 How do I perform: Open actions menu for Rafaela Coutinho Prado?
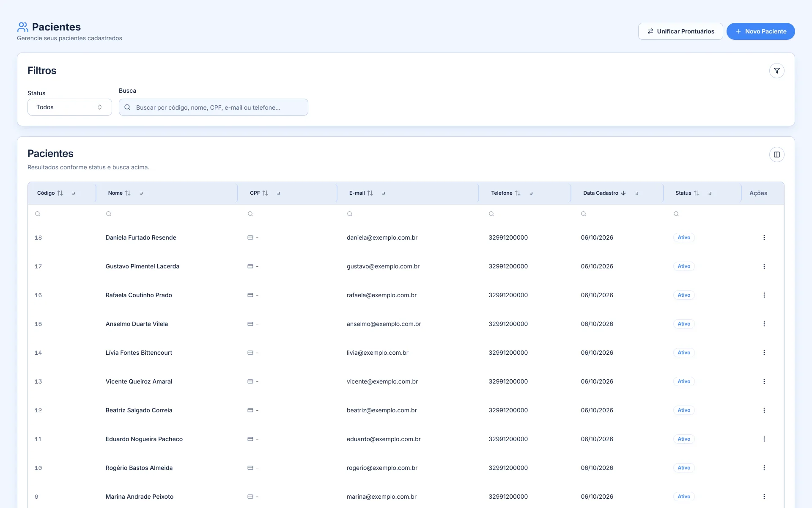click(764, 295)
